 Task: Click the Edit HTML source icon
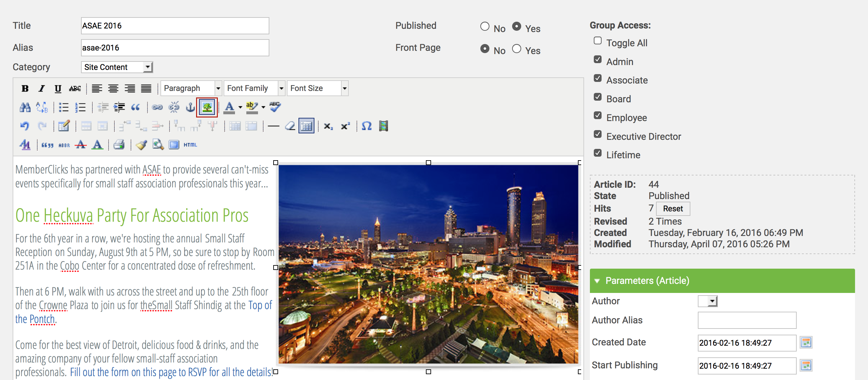[x=190, y=145]
